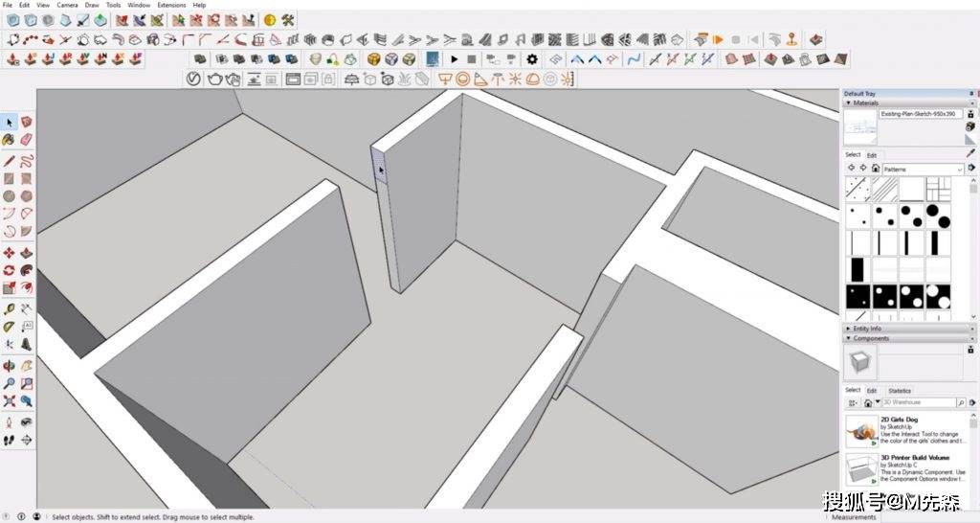This screenshot has height=523, width=980.
Task: Click the material name field Existing-Plan-Sketch
Action: click(x=921, y=115)
